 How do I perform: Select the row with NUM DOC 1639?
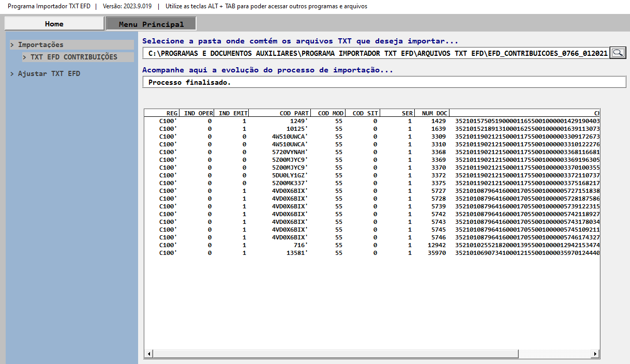(x=372, y=129)
